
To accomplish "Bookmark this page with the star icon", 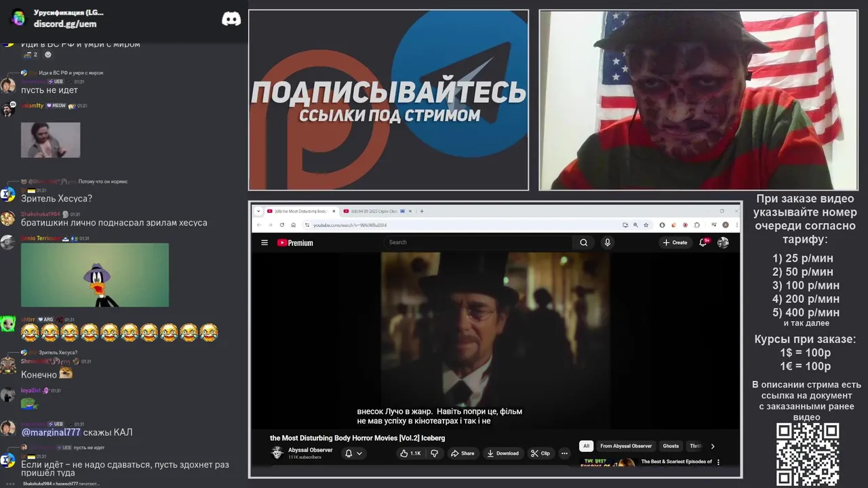I will point(646,225).
